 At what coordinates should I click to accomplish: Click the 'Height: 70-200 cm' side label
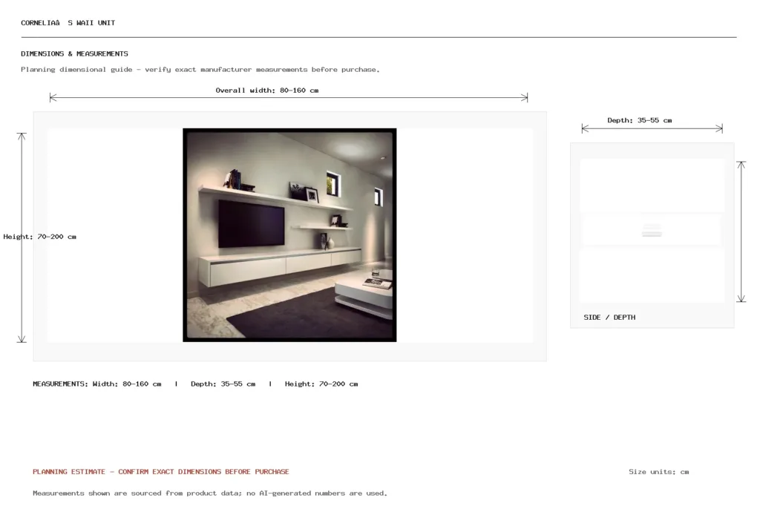point(40,237)
